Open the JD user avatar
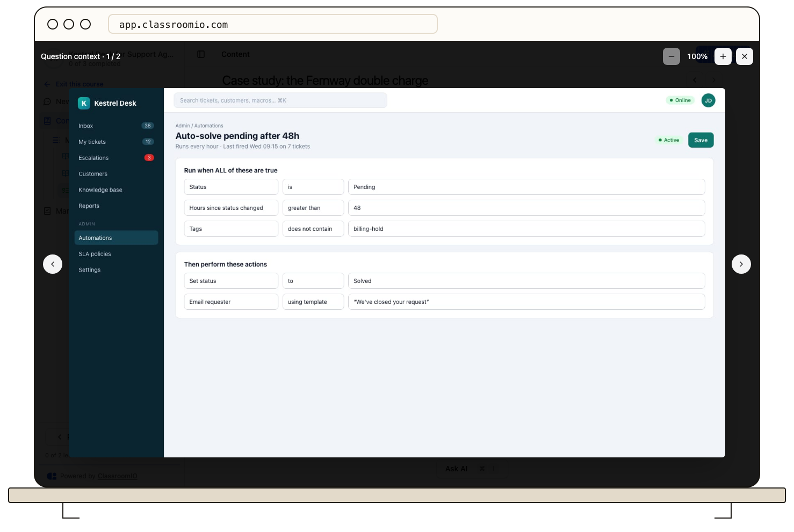Image resolution: width=794 pixels, height=532 pixels. (709, 100)
